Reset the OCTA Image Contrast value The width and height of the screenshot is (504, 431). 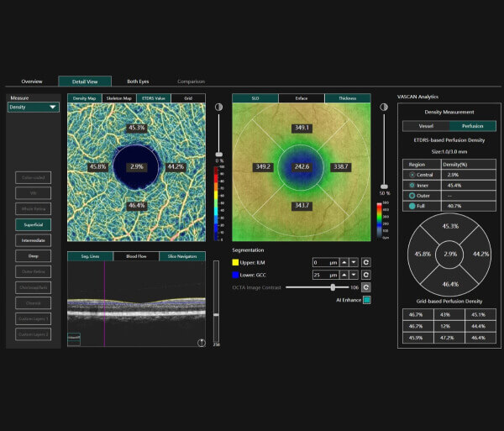366,287
